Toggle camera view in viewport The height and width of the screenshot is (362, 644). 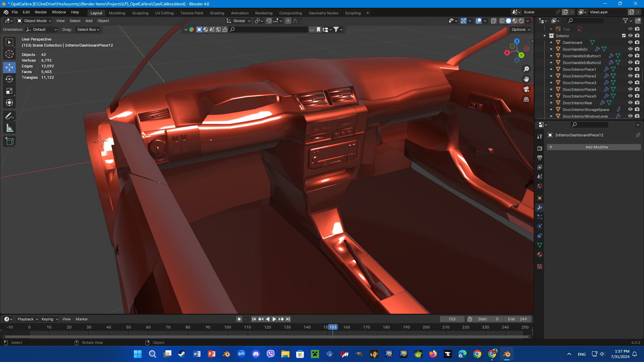(526, 89)
